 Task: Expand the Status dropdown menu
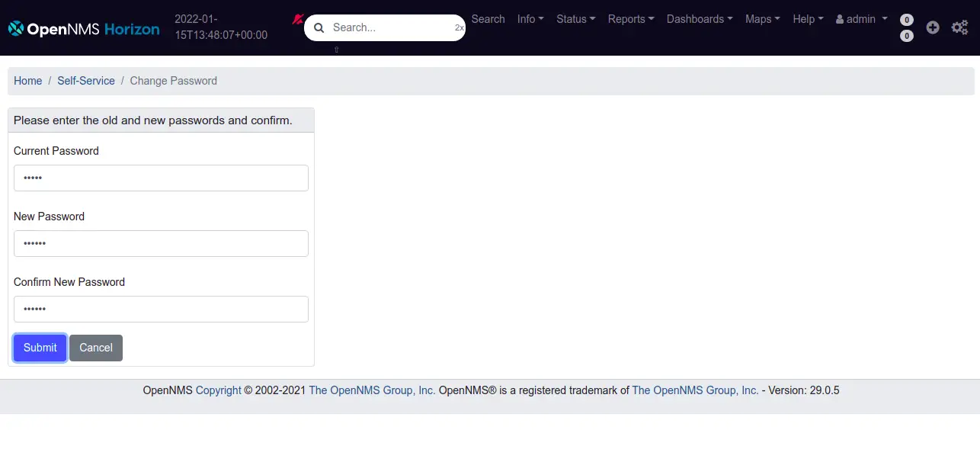[576, 19]
